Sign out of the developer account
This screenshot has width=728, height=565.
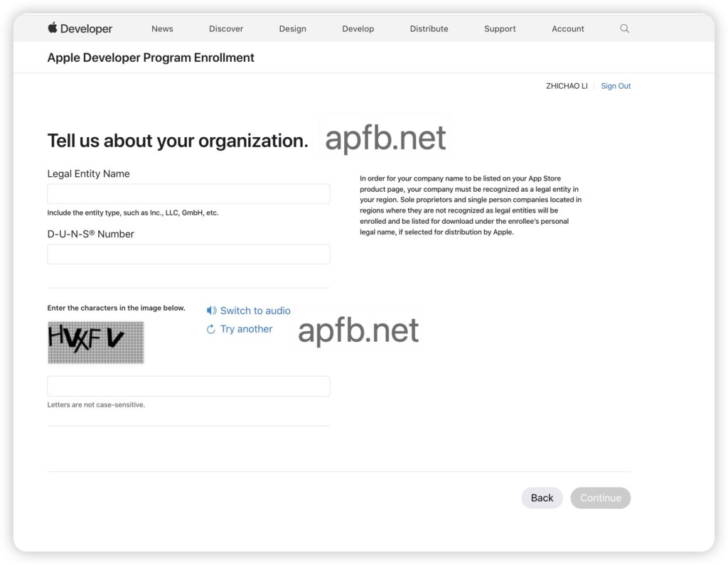point(616,86)
